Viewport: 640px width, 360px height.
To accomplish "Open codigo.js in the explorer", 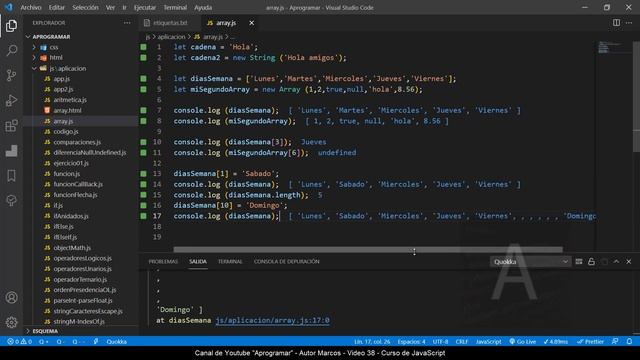I will [66, 131].
